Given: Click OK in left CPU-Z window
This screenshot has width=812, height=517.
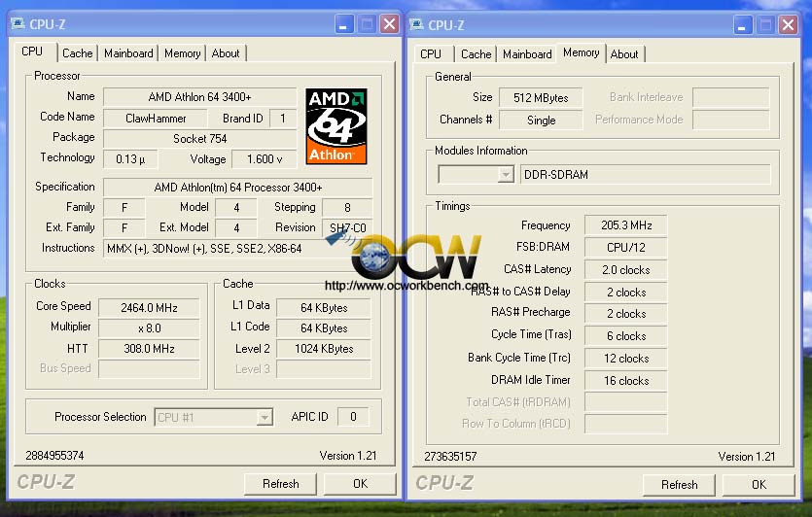Looking at the screenshot, I should 360,484.
